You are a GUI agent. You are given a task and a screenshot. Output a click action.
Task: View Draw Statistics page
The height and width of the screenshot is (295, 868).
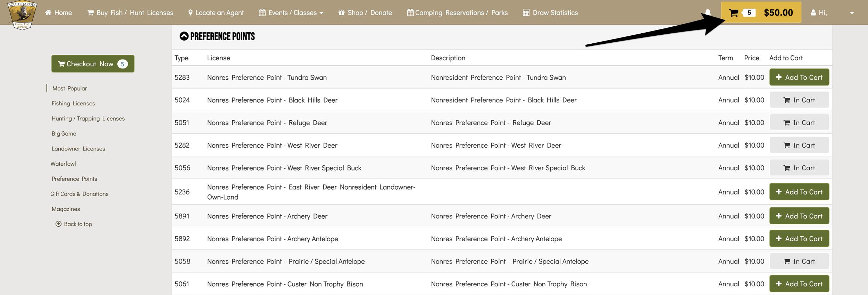click(x=550, y=13)
